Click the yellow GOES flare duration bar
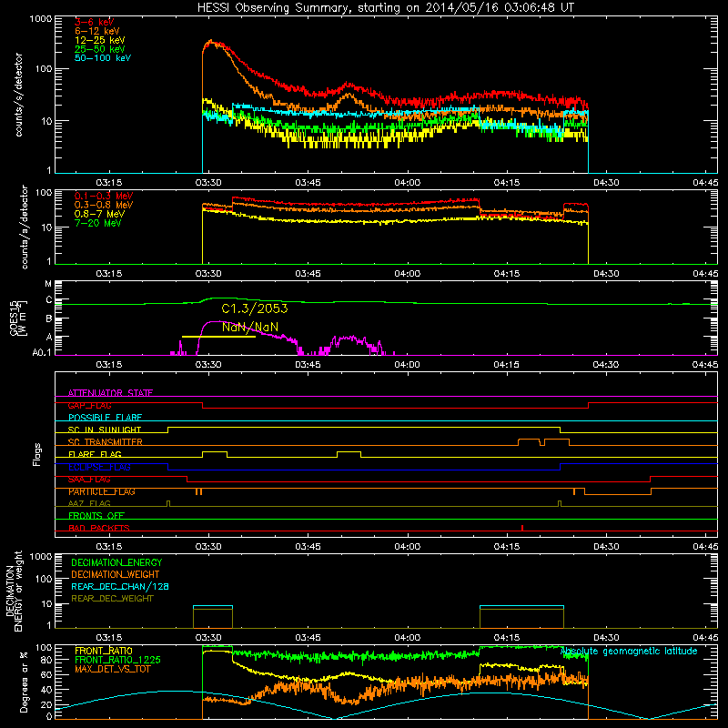 [218, 337]
